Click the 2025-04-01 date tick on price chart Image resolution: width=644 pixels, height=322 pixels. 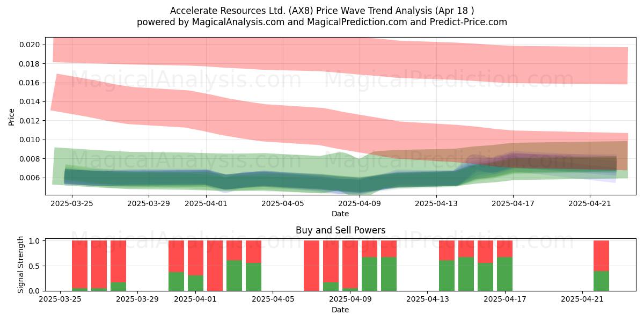coord(207,203)
